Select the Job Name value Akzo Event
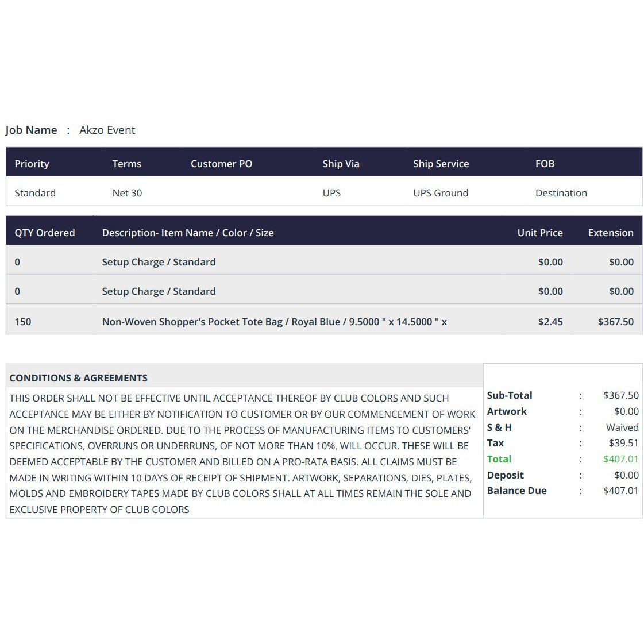 (x=107, y=130)
